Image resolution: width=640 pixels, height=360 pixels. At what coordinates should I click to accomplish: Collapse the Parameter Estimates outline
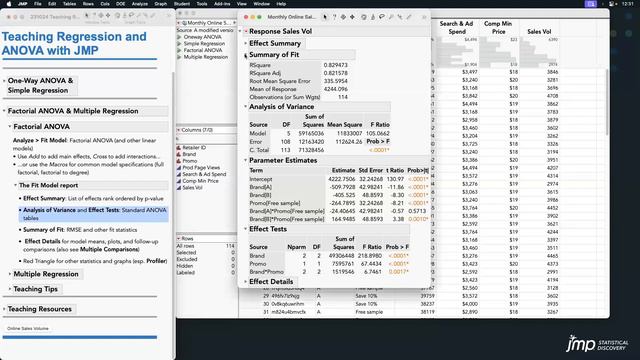(x=246, y=160)
